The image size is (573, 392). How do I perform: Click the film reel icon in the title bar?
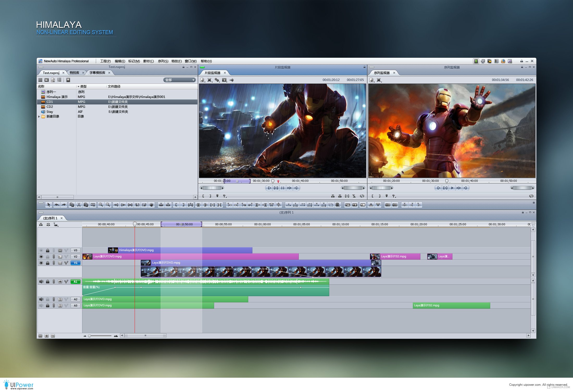[483, 61]
